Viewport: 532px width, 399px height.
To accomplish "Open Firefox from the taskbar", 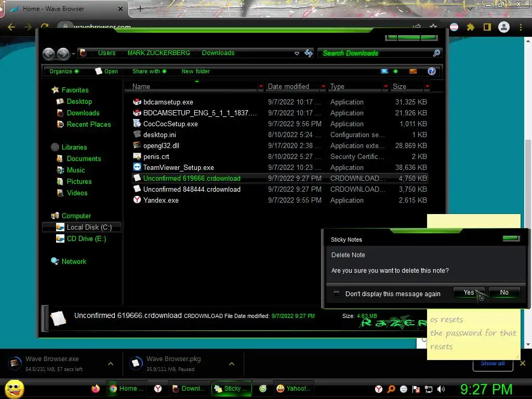I will click(96, 389).
